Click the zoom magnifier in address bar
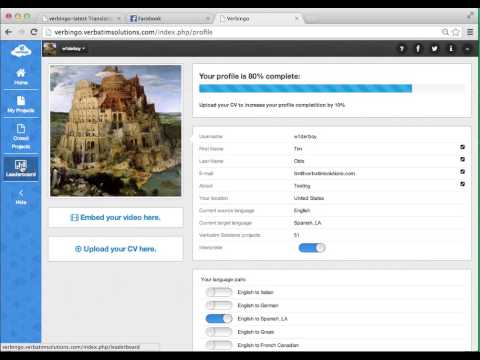 445,32
